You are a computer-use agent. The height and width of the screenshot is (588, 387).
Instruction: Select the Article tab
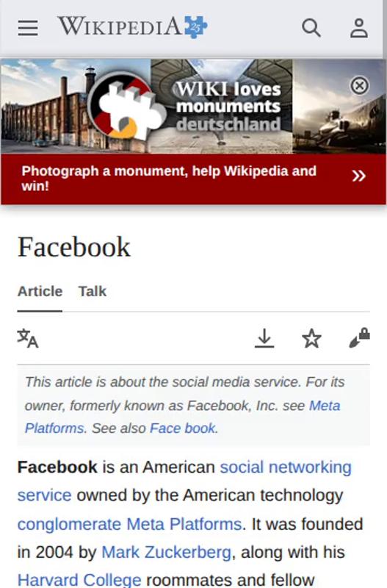point(40,291)
